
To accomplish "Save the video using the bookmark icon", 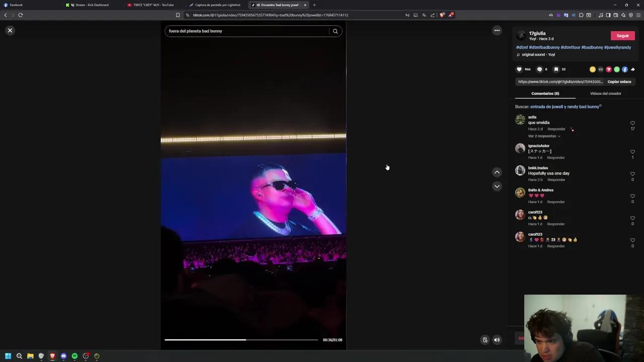I will pos(555,69).
